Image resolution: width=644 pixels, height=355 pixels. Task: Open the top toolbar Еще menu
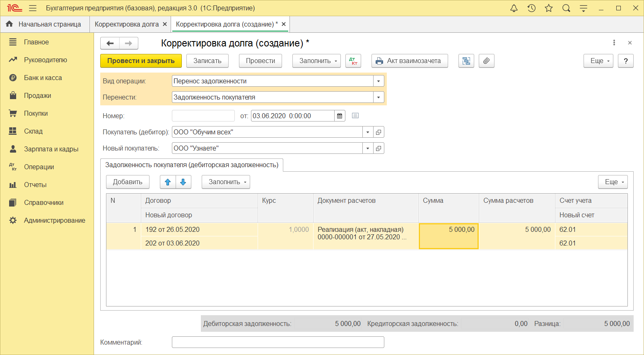[598, 61]
